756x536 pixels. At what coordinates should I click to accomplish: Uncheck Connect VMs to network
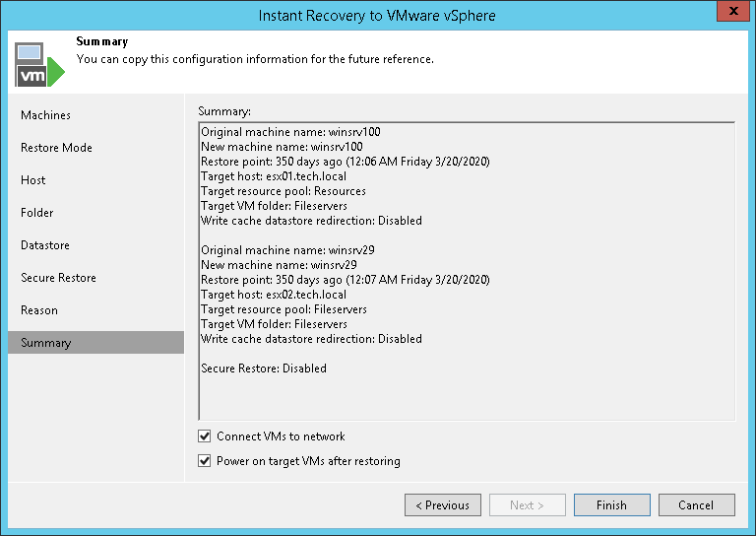tap(205, 436)
